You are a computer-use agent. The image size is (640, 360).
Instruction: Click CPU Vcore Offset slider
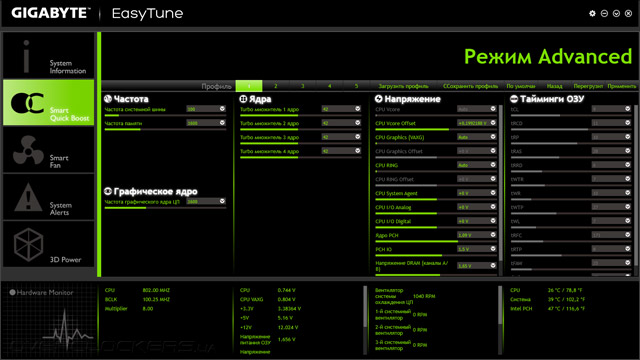point(436,129)
